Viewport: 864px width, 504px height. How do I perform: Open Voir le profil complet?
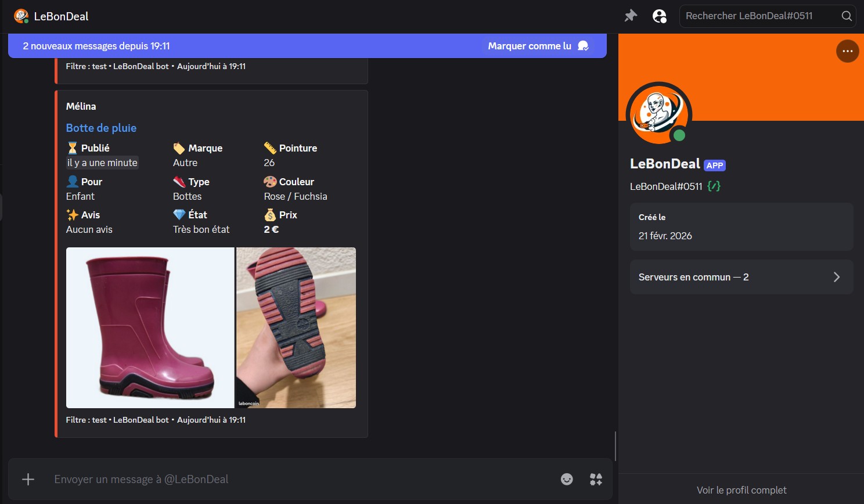(x=741, y=490)
